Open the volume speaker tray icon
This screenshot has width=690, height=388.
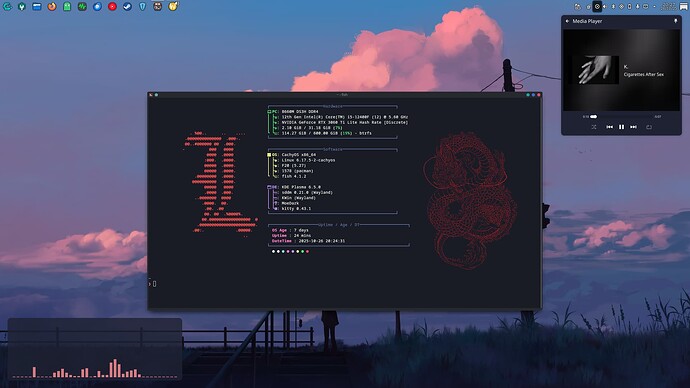(x=605, y=7)
